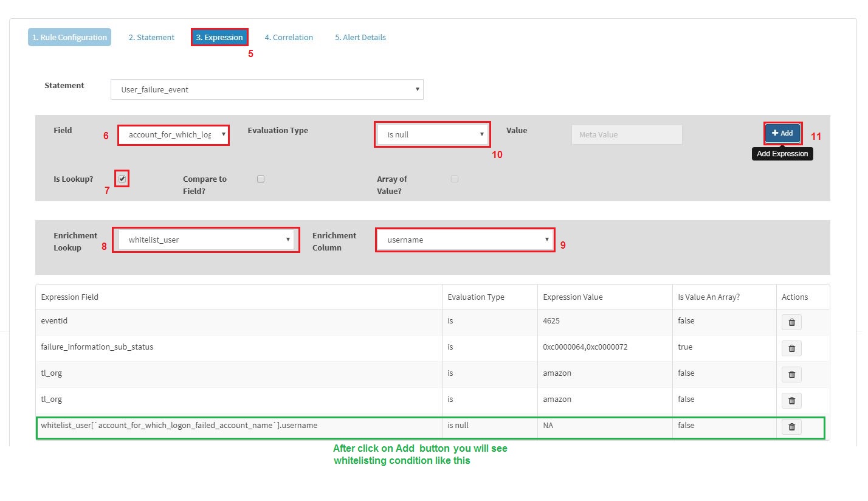Click the 'is null' evaluation type table cell
The width and height of the screenshot is (868, 501).
tap(490, 427)
